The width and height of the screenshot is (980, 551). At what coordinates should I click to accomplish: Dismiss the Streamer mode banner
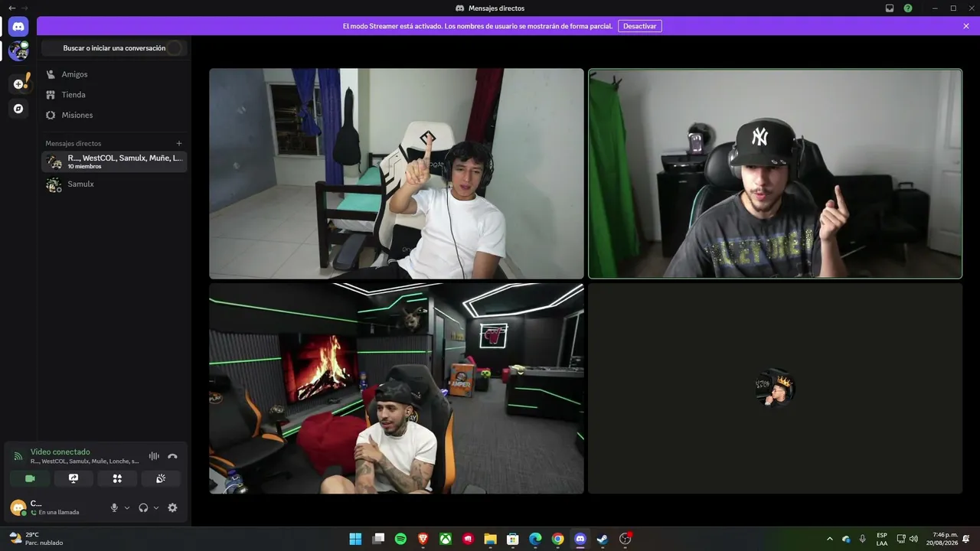(966, 26)
